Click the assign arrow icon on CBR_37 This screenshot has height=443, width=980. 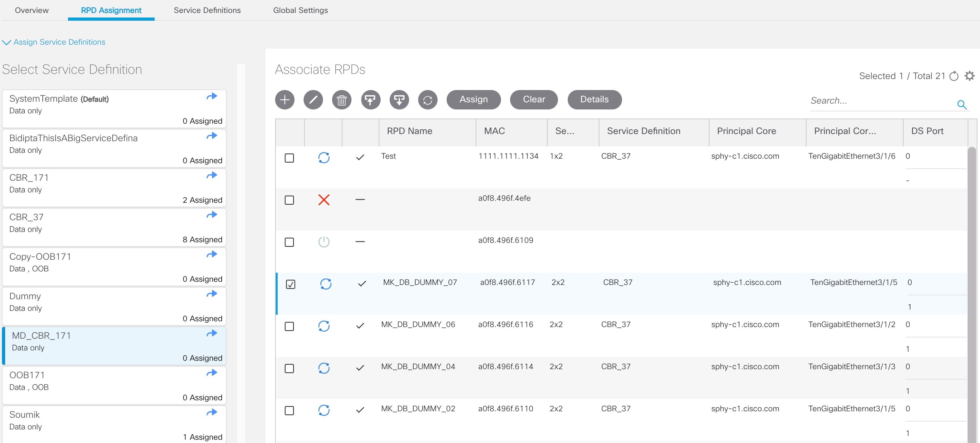click(212, 215)
